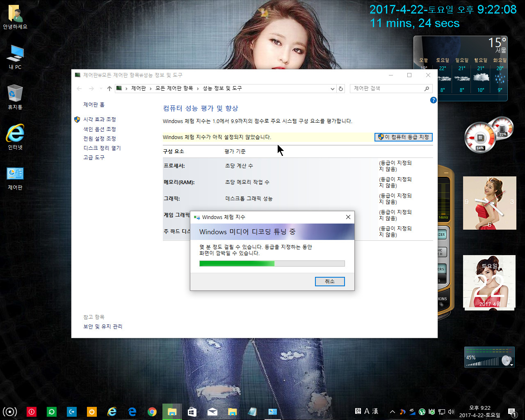Click the search magnifier icon

click(427, 89)
